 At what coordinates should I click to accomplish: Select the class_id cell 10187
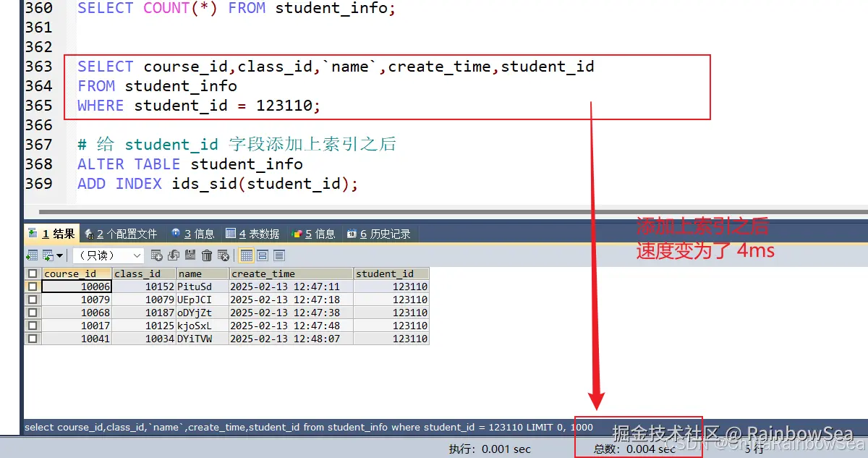coord(145,313)
